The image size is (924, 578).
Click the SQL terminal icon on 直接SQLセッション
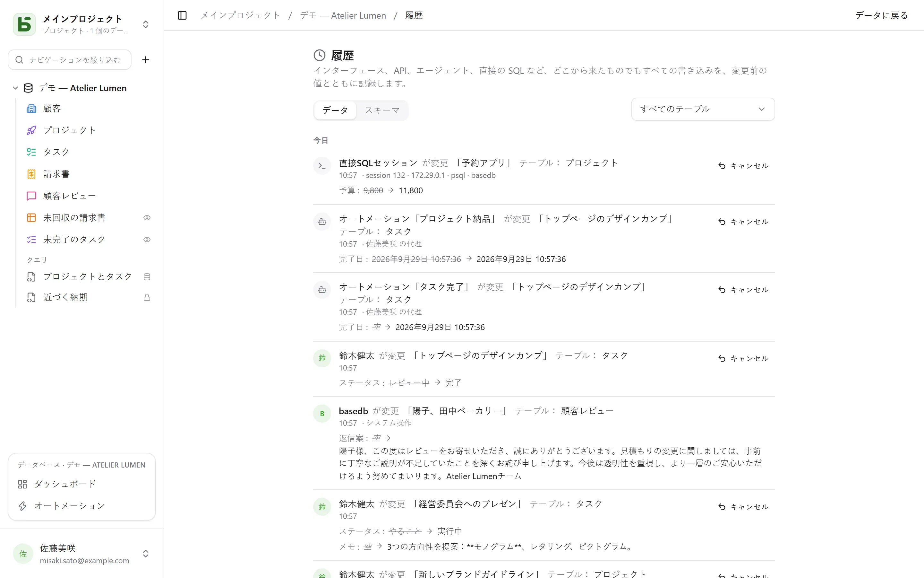click(322, 166)
